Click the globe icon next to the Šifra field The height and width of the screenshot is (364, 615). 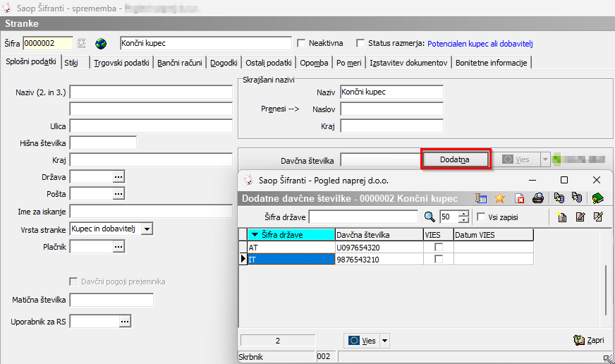[x=101, y=44]
